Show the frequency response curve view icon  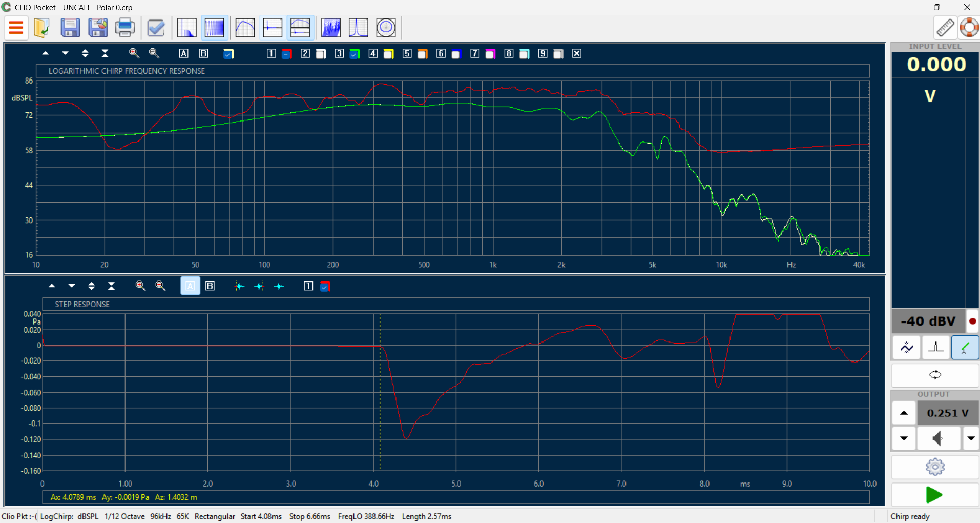pos(245,28)
